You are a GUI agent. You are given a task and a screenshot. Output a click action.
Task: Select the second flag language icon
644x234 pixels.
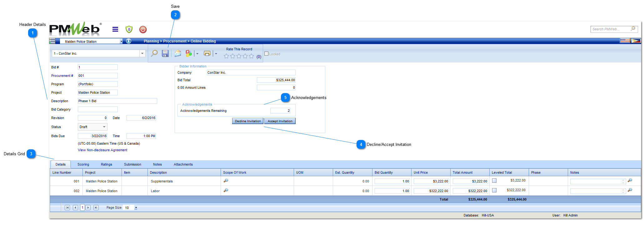(x=636, y=41)
